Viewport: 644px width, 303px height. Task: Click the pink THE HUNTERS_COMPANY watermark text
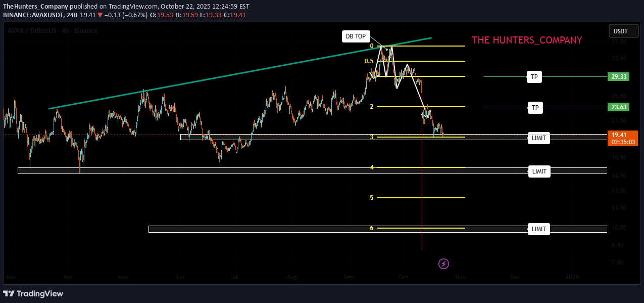pyautogui.click(x=526, y=40)
